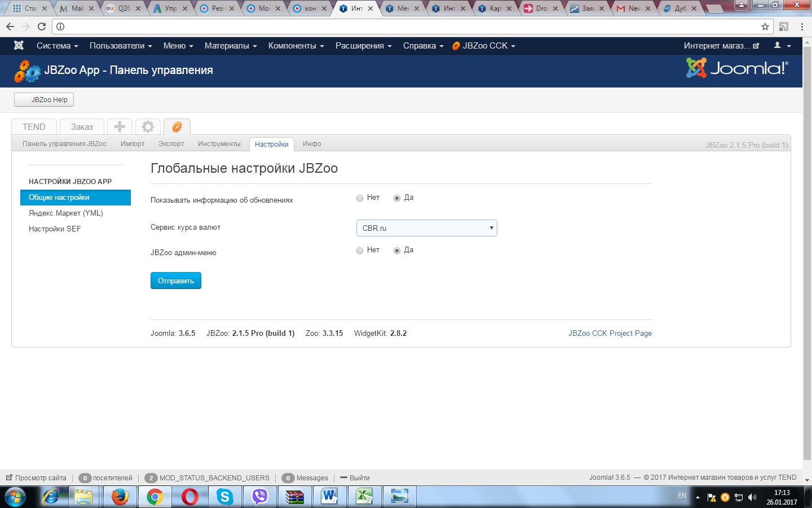Click the volume icon in the system tray
This screenshot has height=508, width=812.
752,497
